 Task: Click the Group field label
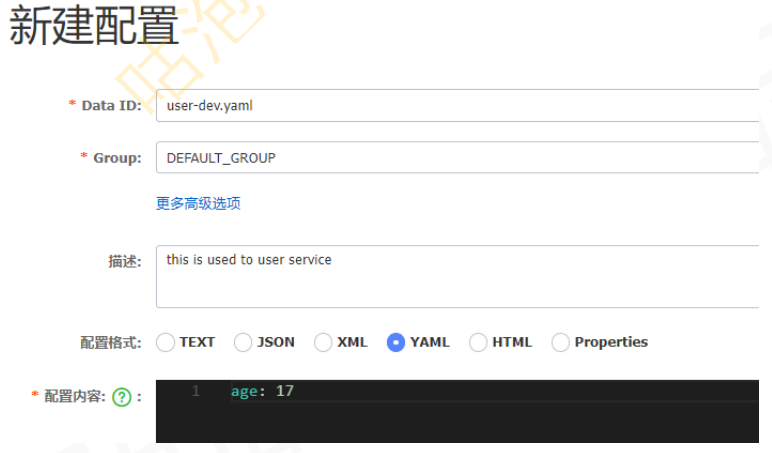pos(117,158)
